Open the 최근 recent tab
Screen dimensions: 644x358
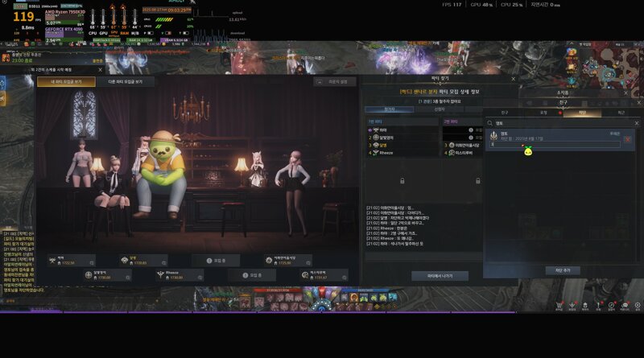tap(621, 113)
